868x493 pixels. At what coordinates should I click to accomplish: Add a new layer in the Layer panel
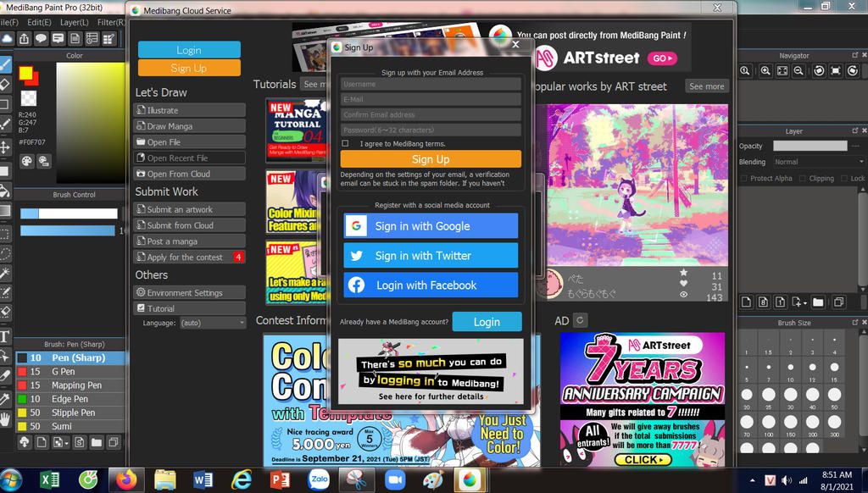point(746,302)
